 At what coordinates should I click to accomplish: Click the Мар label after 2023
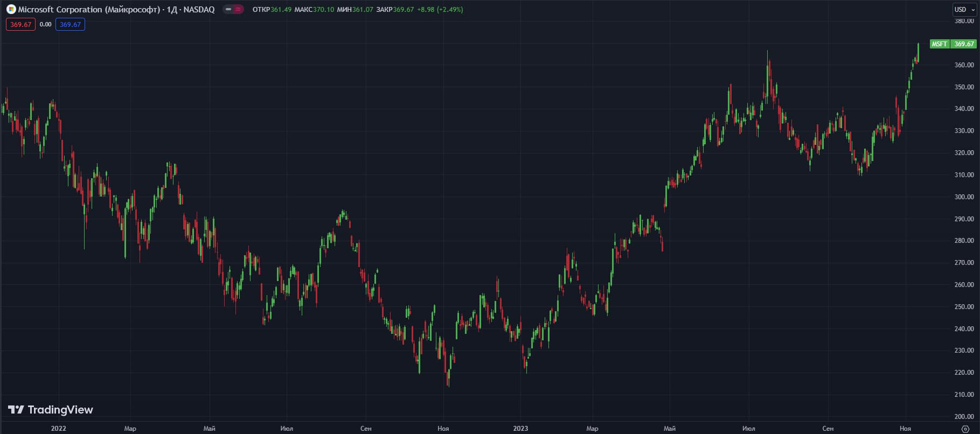click(592, 429)
